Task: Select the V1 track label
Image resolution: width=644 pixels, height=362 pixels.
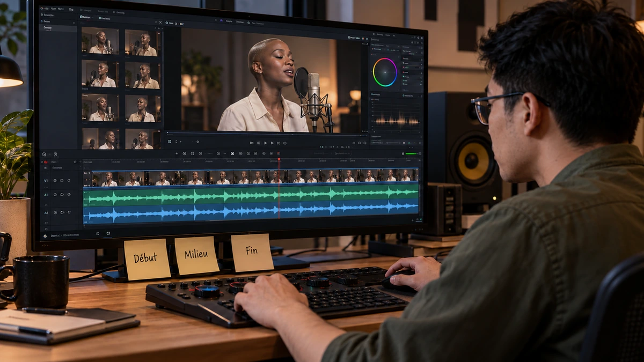Action: [46, 180]
